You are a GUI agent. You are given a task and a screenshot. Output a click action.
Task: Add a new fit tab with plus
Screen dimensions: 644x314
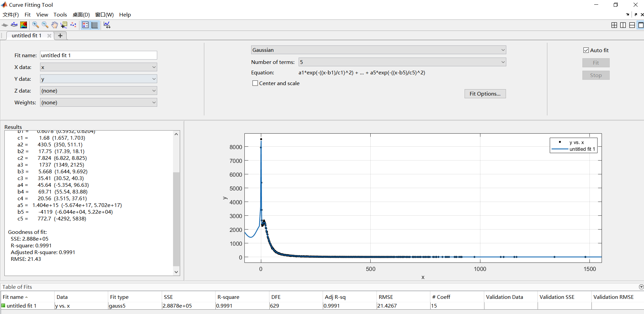click(60, 36)
